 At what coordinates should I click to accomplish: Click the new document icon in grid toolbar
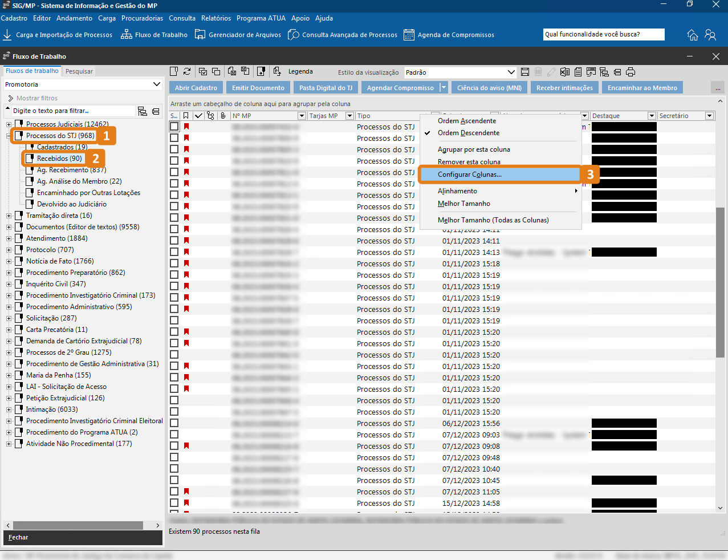(x=174, y=71)
